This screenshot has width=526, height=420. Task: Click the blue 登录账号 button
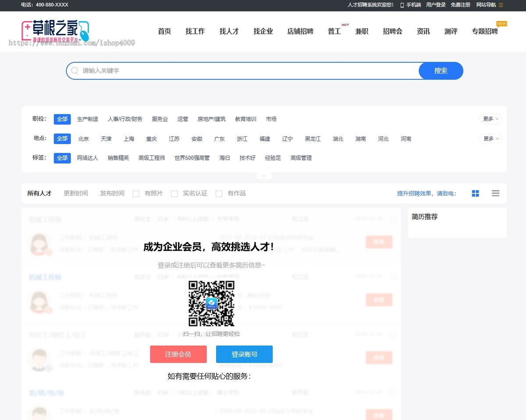click(x=245, y=354)
